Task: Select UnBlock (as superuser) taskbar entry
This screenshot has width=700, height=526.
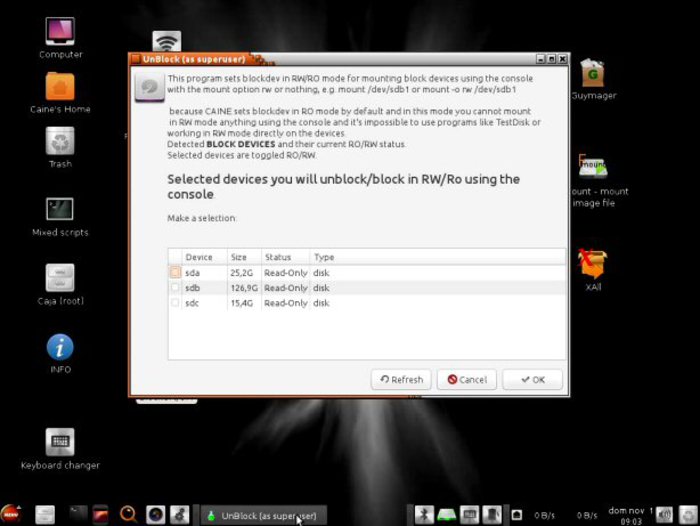Action: pos(264,516)
